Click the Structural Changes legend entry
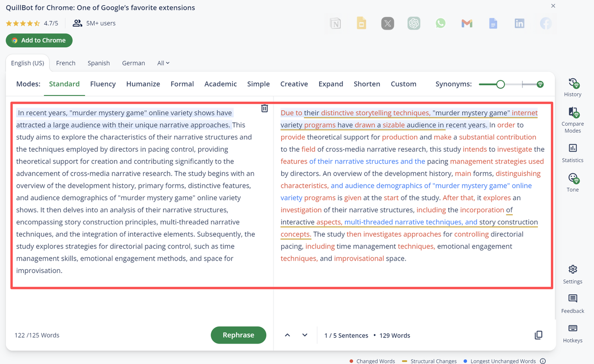Screen dimensions: 594x364 (x=429, y=361)
